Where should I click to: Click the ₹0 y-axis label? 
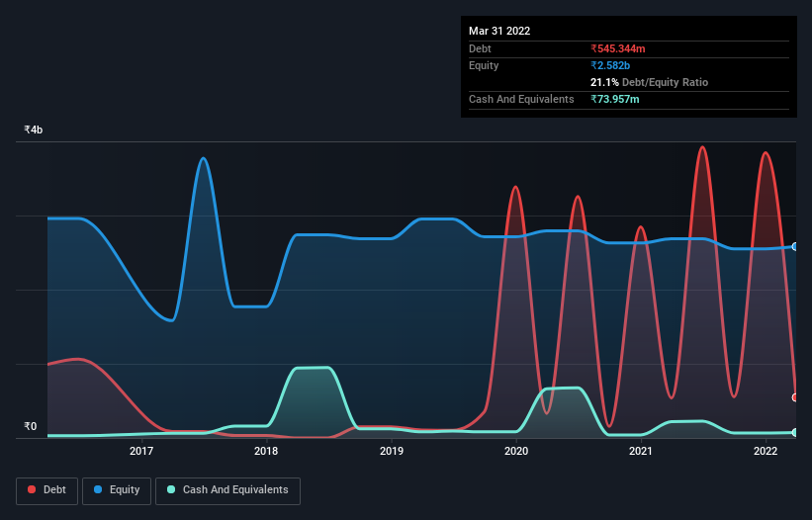tap(31, 426)
